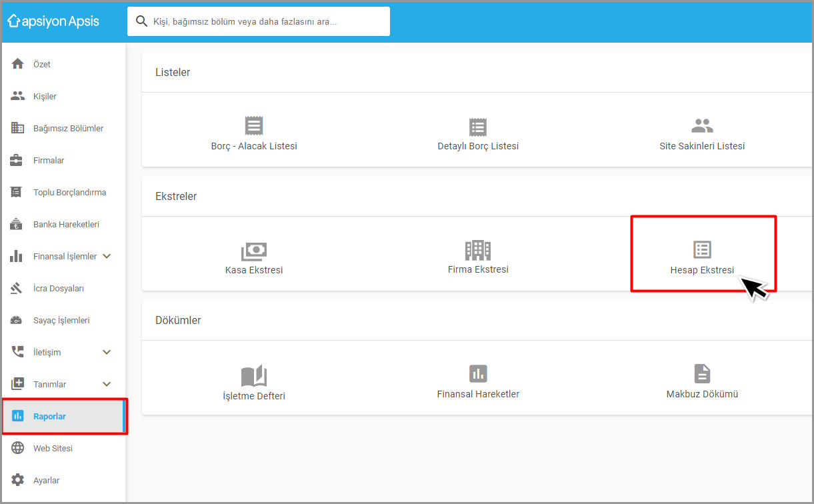814x504 pixels.
Task: Click the Sayaç İşlemleri meter icon
Action: (x=17, y=320)
